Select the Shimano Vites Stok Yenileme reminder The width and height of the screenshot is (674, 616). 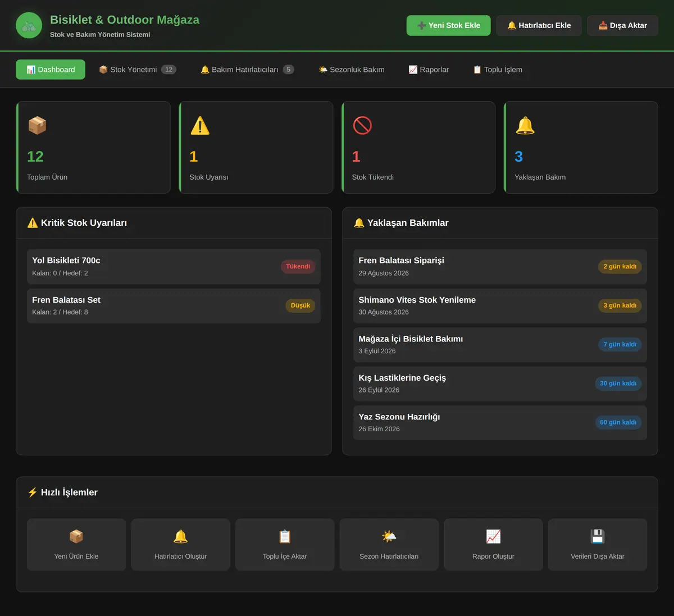tap(500, 305)
